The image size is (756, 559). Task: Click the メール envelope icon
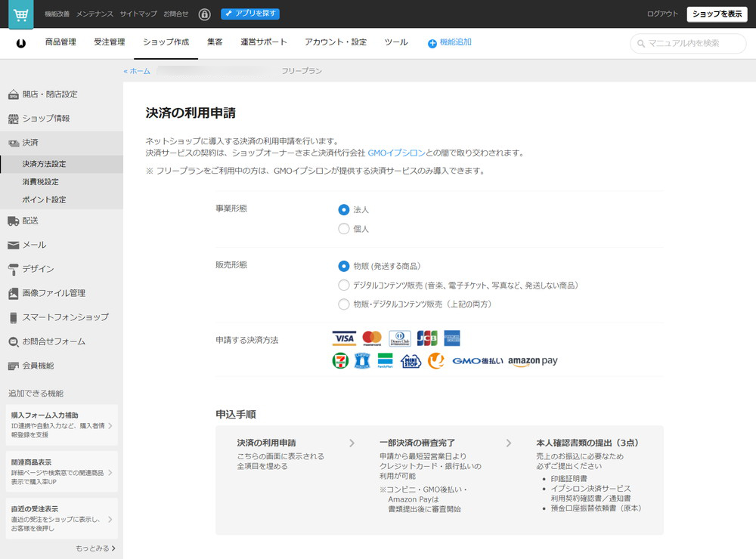pos(14,245)
